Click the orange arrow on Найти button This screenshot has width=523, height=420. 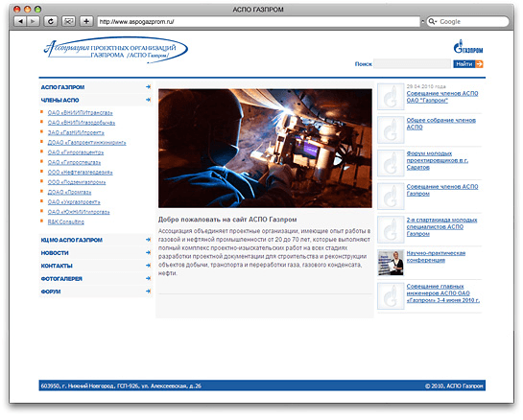click(479, 64)
